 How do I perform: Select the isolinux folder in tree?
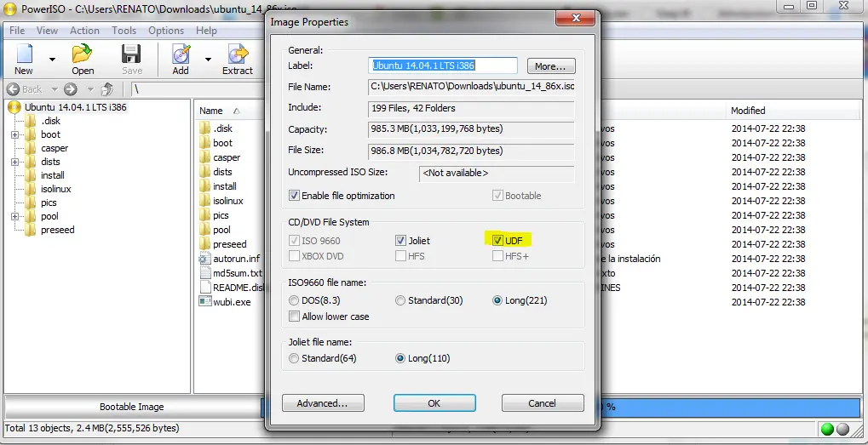coord(56,189)
